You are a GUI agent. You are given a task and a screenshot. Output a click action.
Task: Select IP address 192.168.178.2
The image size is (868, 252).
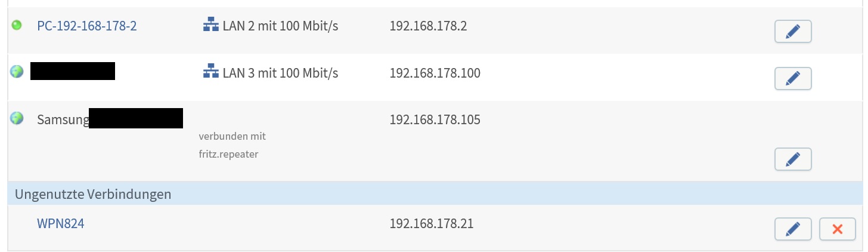click(427, 26)
